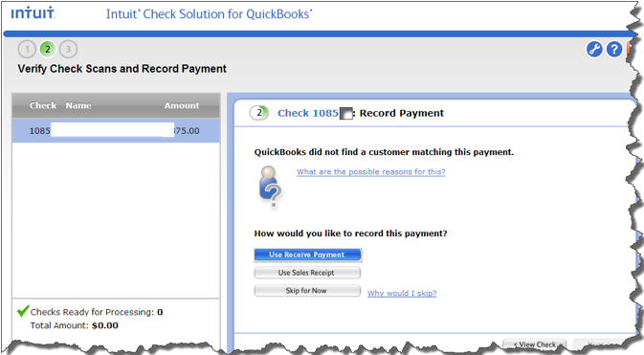Click the step 2 badge beside Check 1085

[259, 113]
